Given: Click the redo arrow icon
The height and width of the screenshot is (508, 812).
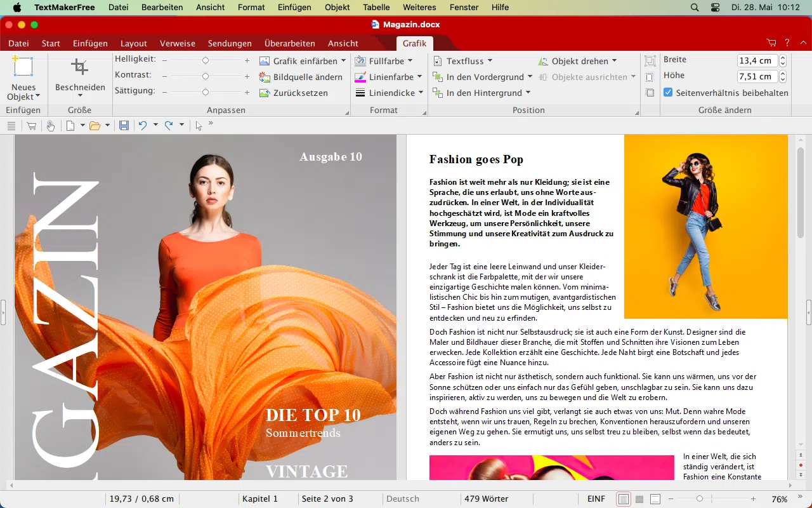Looking at the screenshot, I should pos(169,126).
